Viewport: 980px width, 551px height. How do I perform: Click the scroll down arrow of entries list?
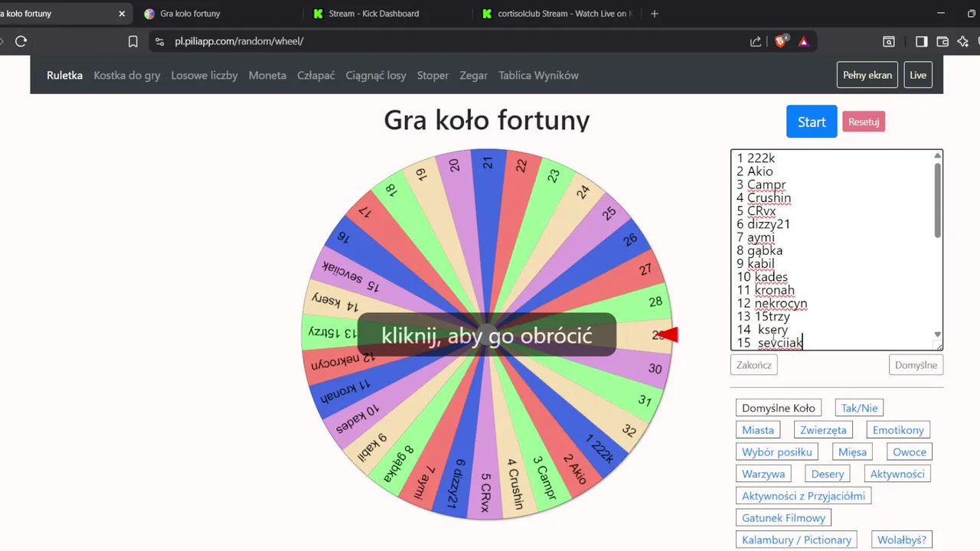pyautogui.click(x=937, y=334)
